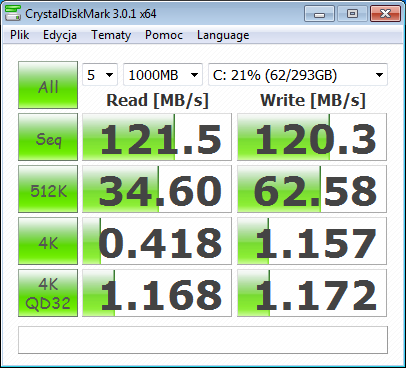Open the 1000MB test size dropdown
The height and width of the screenshot is (368, 406).
(163, 75)
